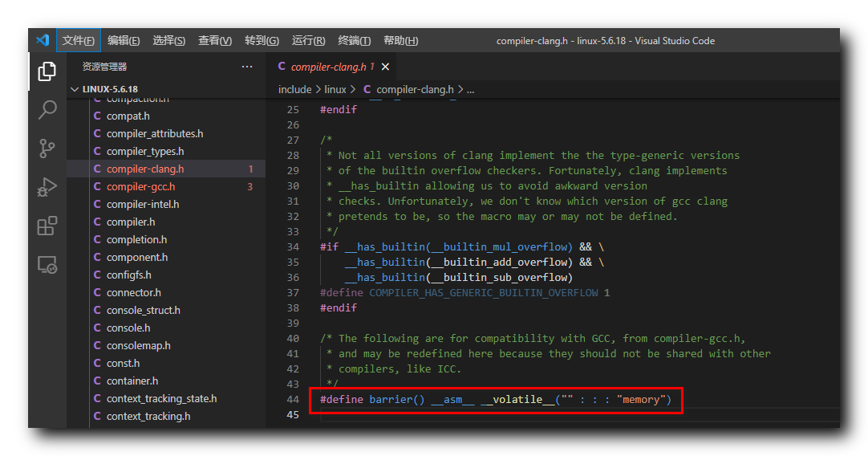Click __builtin_mul_overflow on line 34
Viewport: 868px width, 456px height.
pyautogui.click(x=499, y=247)
